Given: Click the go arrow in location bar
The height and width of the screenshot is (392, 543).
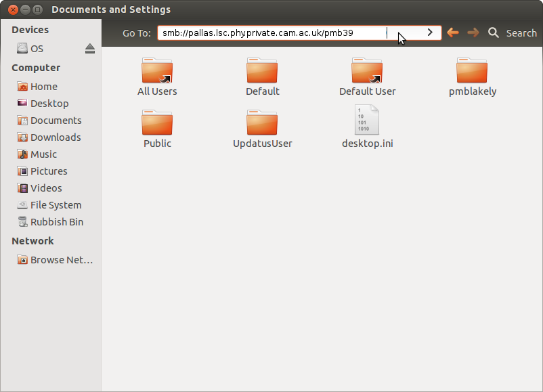Looking at the screenshot, I should [x=429, y=32].
